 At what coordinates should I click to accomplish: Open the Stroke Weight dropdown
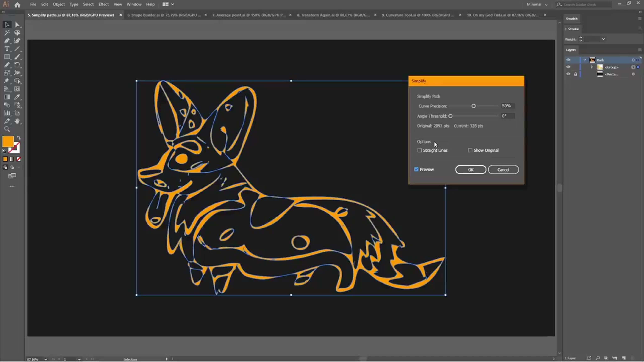[x=603, y=39]
